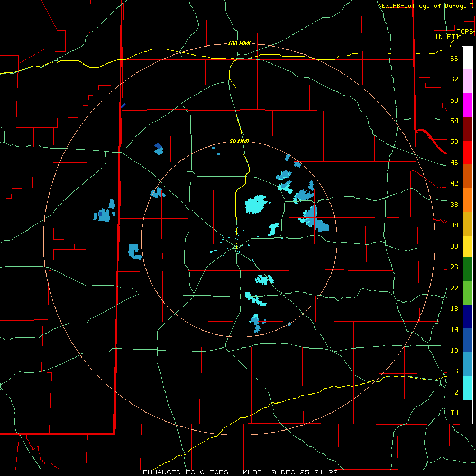Image resolution: width=476 pixels, height=476 pixels.
Task: Click the TOPS legend title
Action: pos(465,32)
